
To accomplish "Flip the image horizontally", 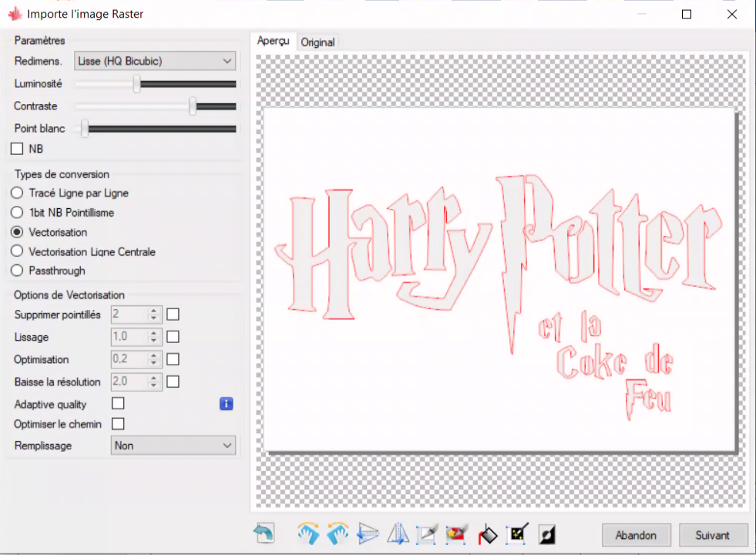I will click(398, 534).
